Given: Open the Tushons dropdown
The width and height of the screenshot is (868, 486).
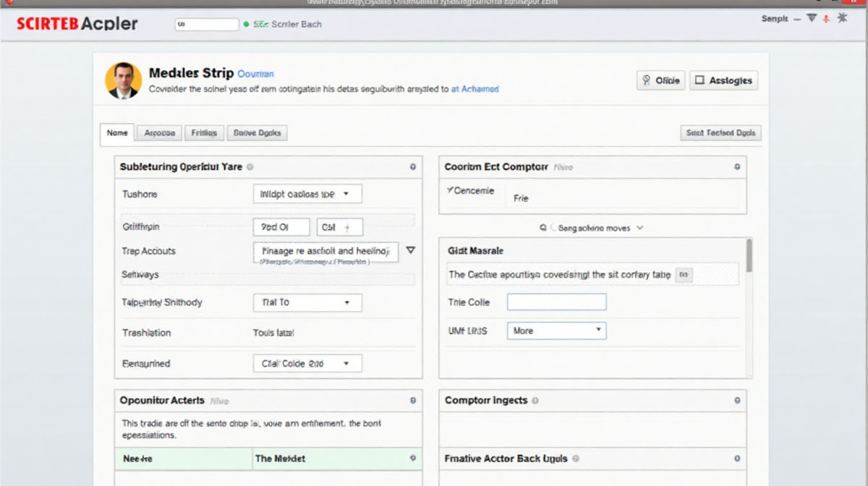Looking at the screenshot, I should [x=307, y=194].
